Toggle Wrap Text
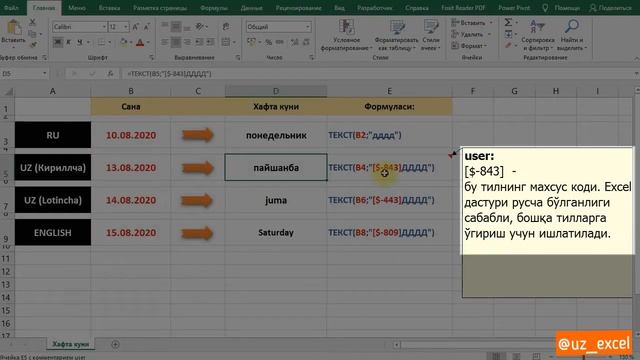The height and width of the screenshot is (360, 640). point(226,27)
